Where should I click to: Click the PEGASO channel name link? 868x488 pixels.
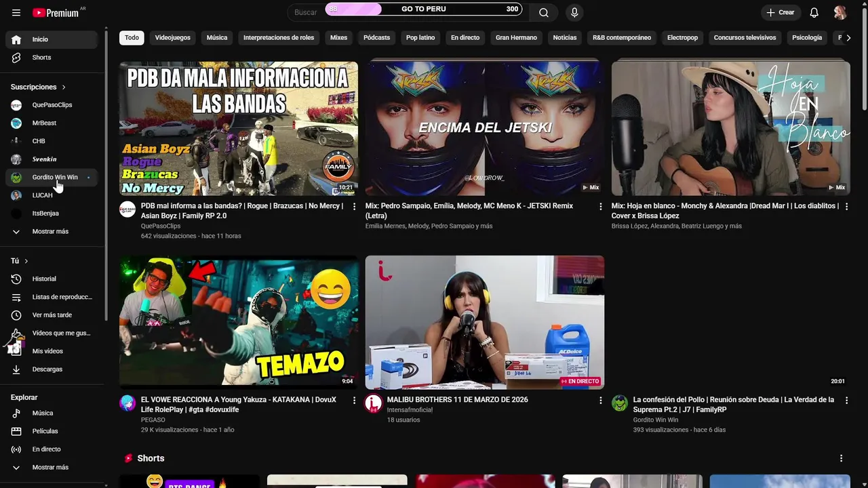coord(153,420)
